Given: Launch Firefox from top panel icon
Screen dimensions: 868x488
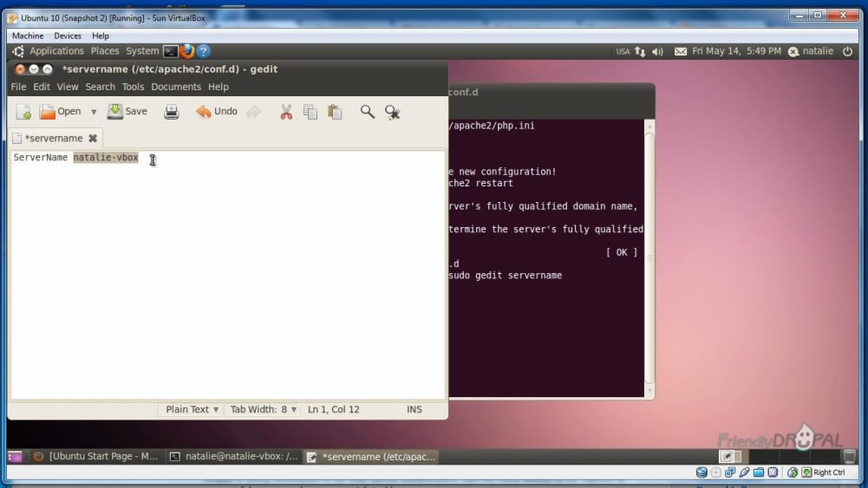Looking at the screenshot, I should tap(187, 51).
